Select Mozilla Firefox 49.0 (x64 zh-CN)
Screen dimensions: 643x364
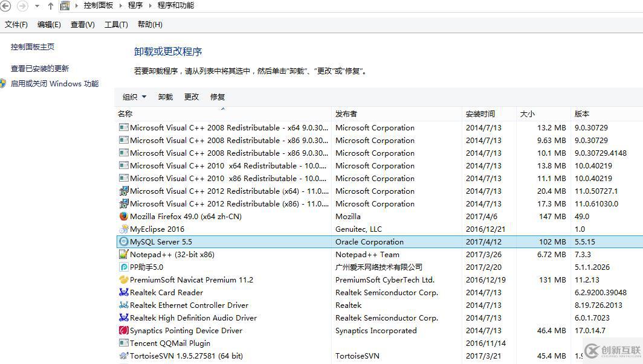pyautogui.click(x=186, y=216)
